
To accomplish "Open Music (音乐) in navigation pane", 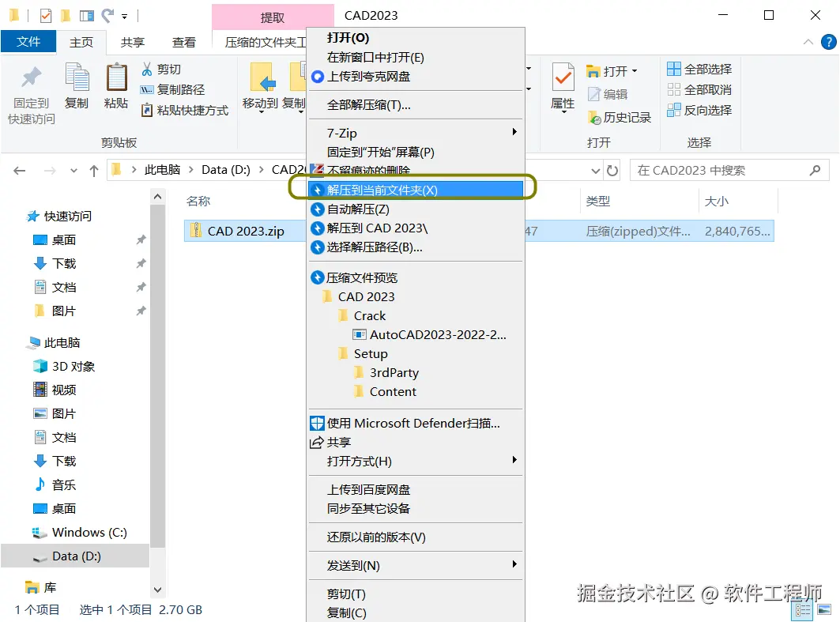I will tap(63, 484).
